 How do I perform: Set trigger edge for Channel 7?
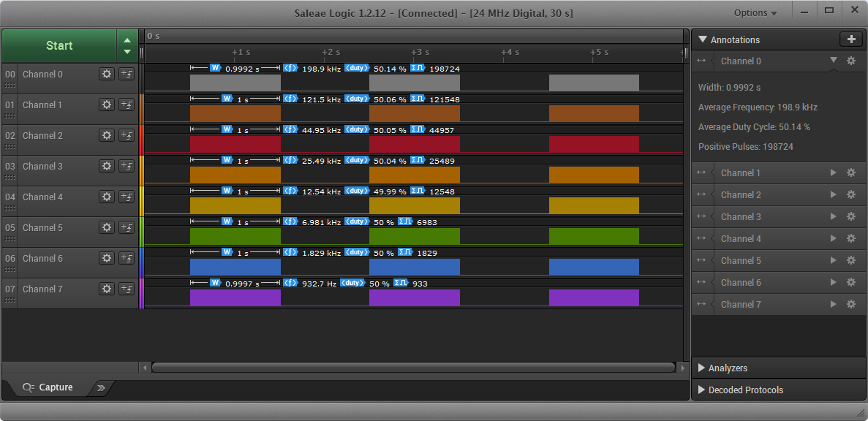pos(127,289)
